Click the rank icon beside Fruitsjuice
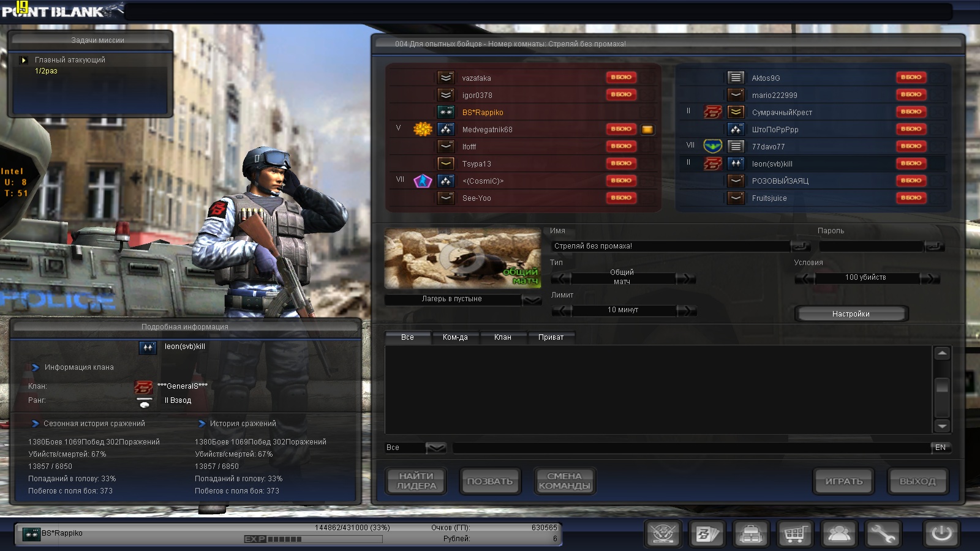 point(736,198)
